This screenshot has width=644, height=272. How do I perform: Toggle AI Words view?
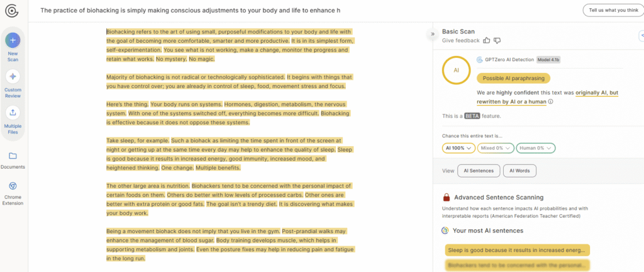click(x=520, y=171)
